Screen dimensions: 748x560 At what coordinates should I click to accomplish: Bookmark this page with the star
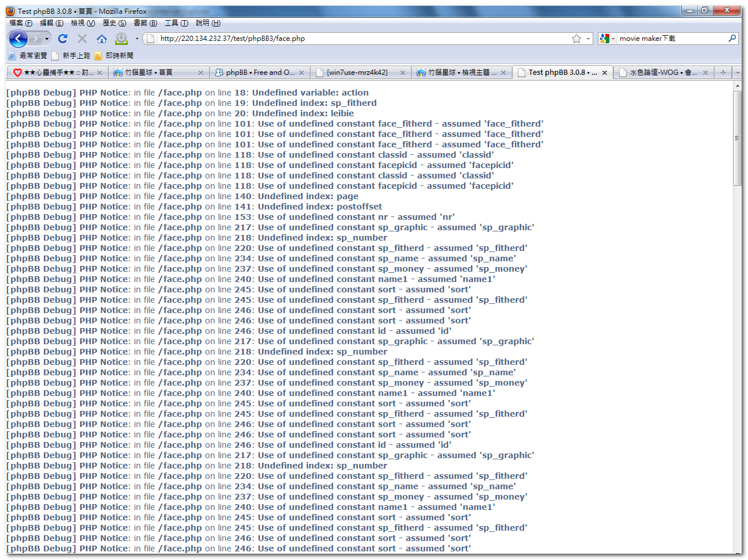577,39
